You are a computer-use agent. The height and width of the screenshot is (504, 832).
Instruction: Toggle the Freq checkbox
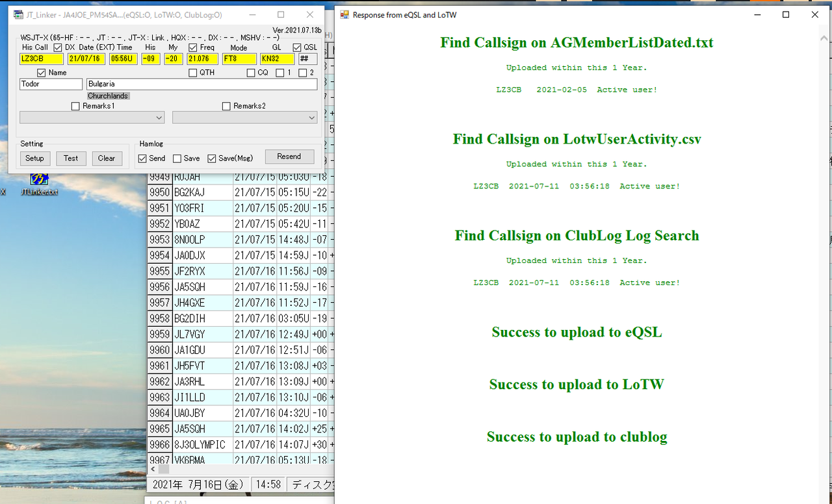point(192,47)
